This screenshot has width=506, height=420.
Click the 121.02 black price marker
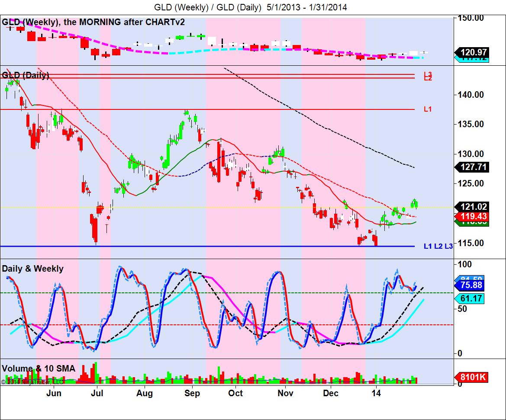coord(471,206)
